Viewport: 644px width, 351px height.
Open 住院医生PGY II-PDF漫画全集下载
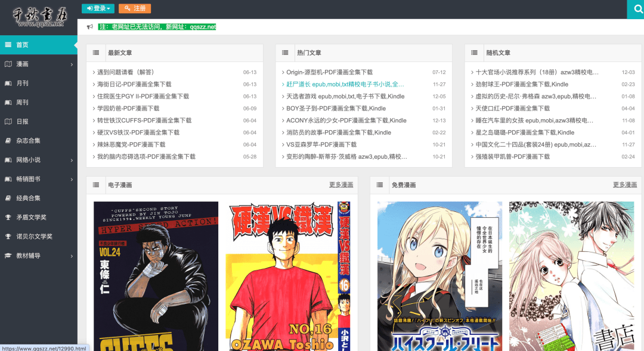click(x=143, y=96)
